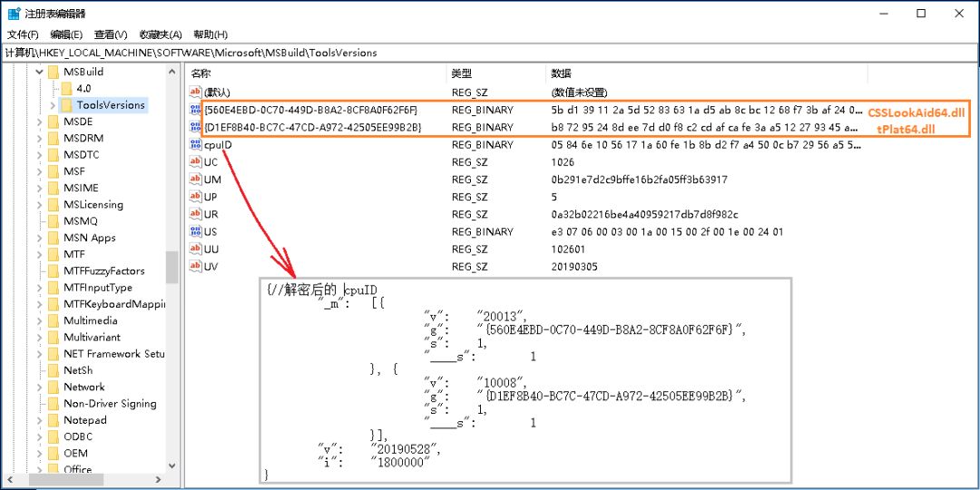Open the 帮助(H) help menu
980x490 pixels.
point(211,34)
